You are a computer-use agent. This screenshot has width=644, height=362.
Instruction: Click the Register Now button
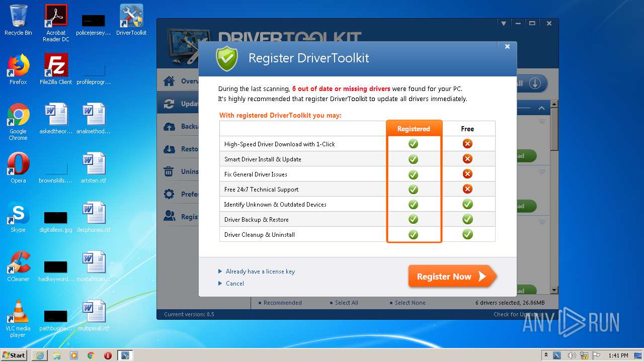click(x=452, y=277)
